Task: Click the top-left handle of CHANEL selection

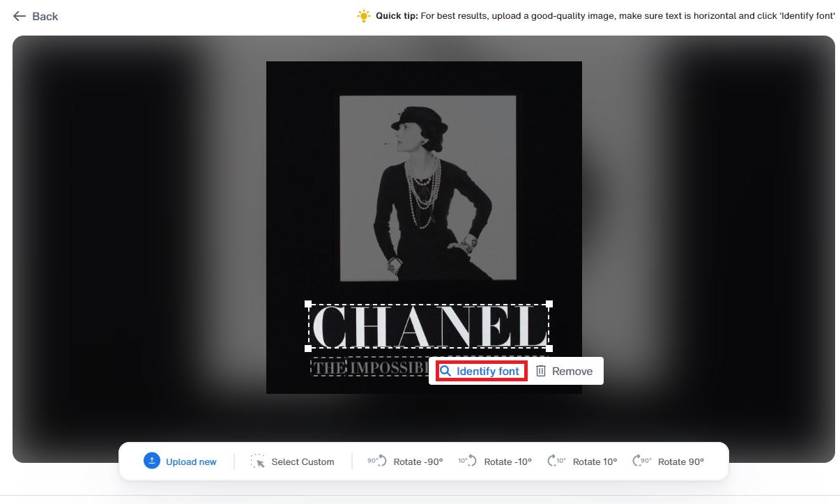Action: tap(308, 304)
